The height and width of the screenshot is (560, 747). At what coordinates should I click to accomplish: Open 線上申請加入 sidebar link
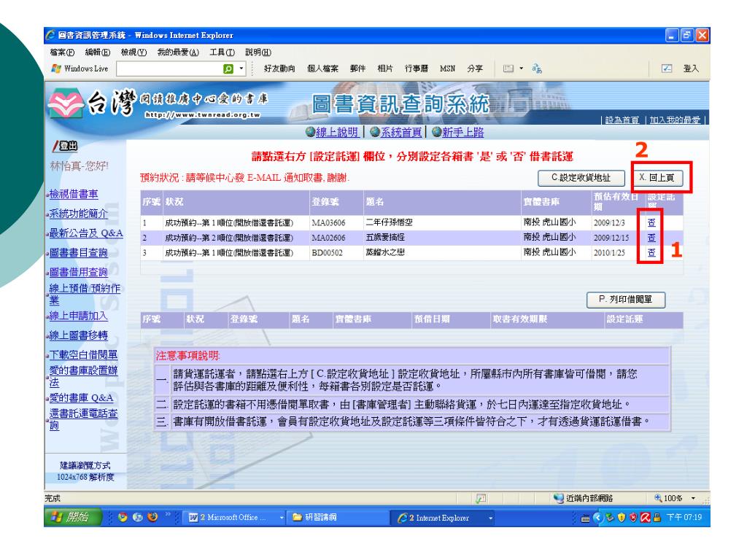pyautogui.click(x=79, y=316)
